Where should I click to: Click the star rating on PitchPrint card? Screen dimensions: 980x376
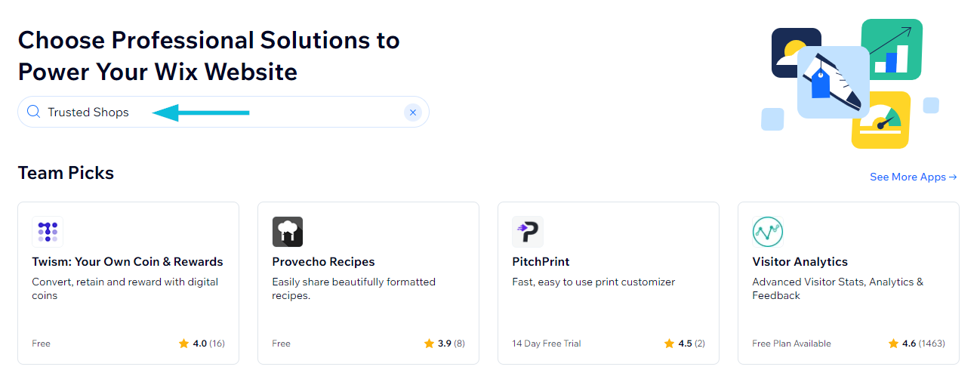click(x=685, y=344)
